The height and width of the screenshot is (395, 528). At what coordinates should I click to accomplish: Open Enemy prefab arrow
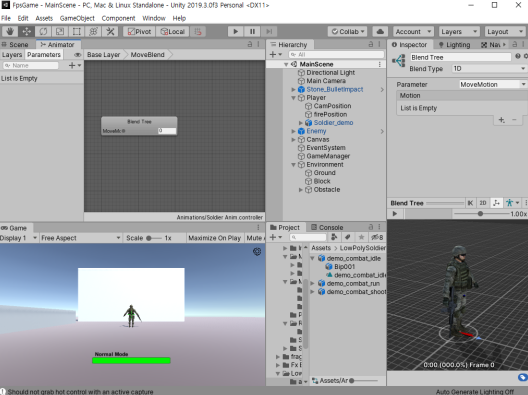coord(382,131)
